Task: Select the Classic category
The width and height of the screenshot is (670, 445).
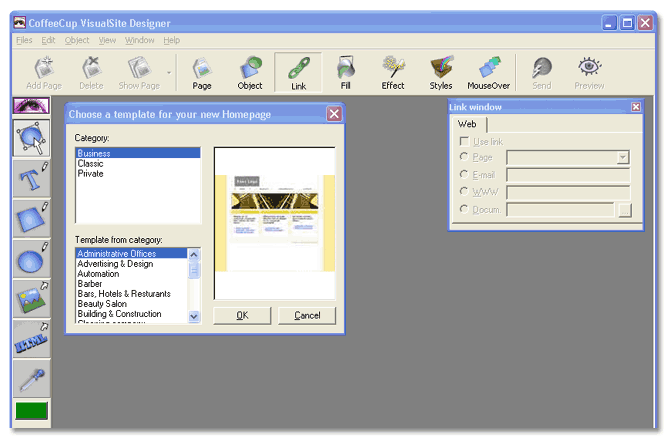Action: point(138,163)
